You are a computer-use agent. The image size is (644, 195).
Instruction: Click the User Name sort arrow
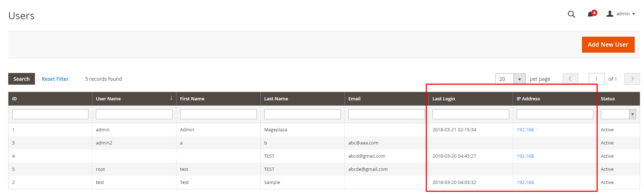(172, 98)
